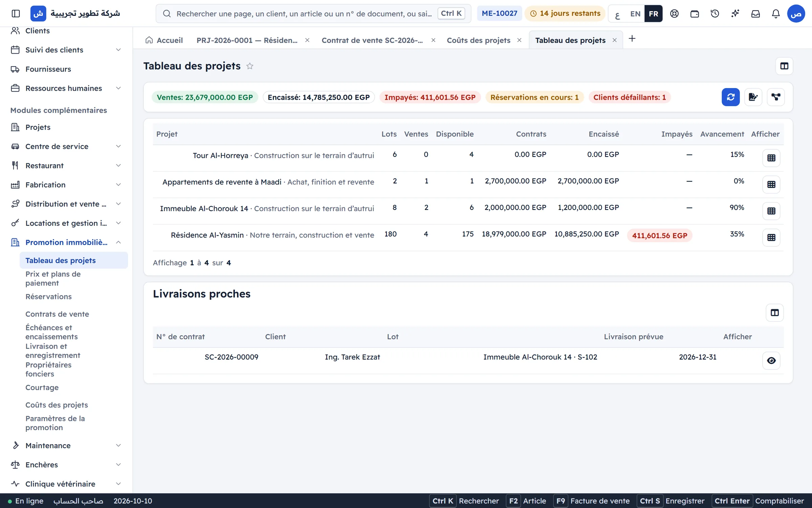
Task: Collapse the Promotion immobilière section
Action: (x=66, y=242)
